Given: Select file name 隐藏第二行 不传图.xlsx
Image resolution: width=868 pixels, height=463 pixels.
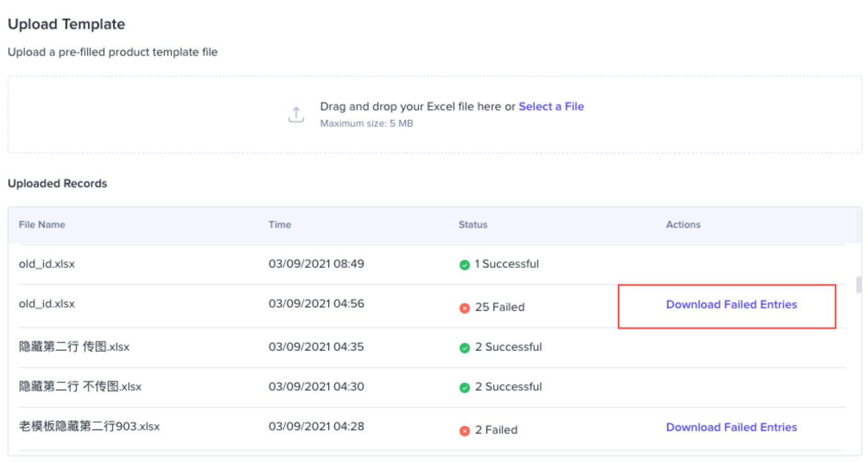Looking at the screenshot, I should [x=80, y=386].
